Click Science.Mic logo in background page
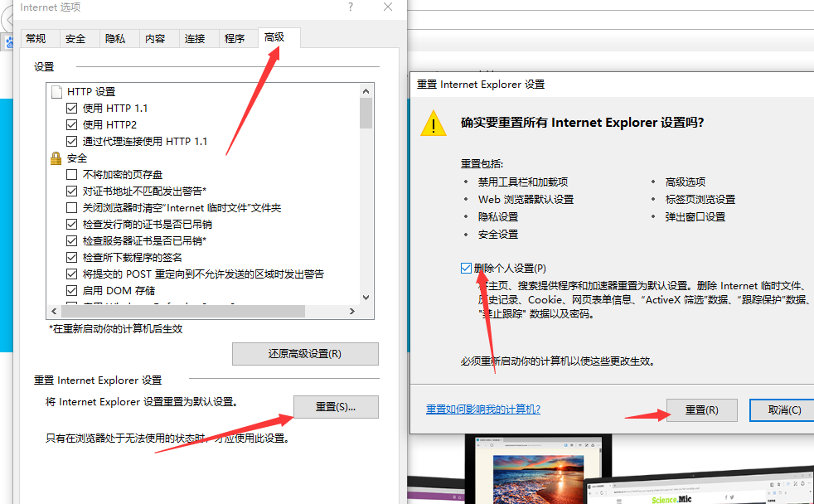Screen dimensions: 814x504 tap(671, 499)
